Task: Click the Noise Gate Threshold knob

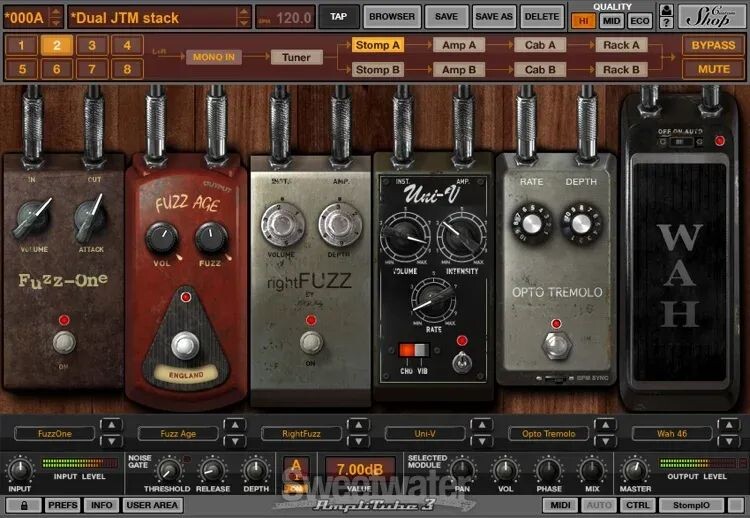Action: coord(169,470)
